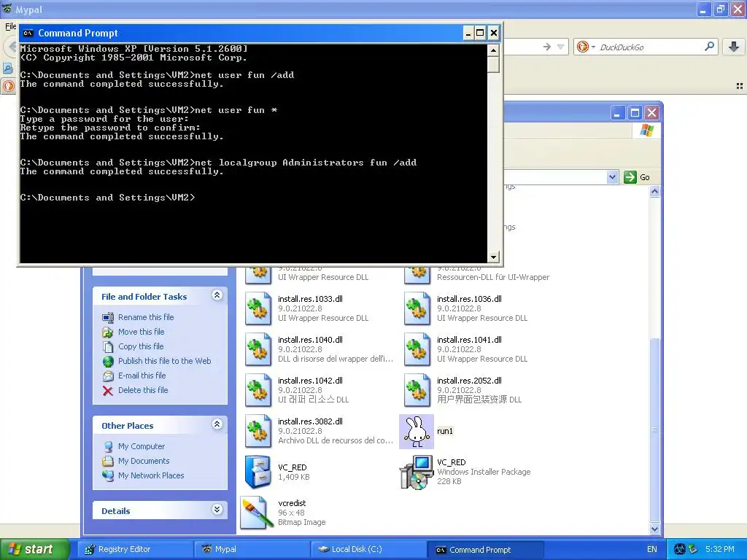Viewport: 747px width, 560px height.
Task: Click My Documents link
Action: tap(144, 461)
